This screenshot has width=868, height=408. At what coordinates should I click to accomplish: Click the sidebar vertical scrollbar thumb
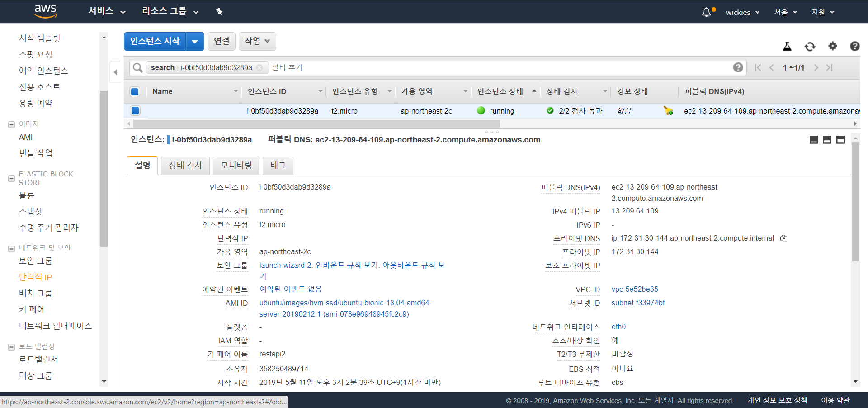pos(104,168)
